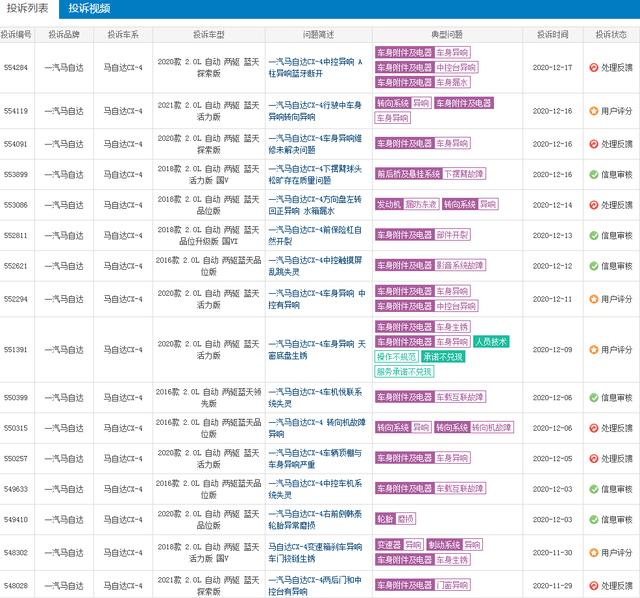
Task: Click 服务承诺不兑现 tag in row 551391
Action: pos(404,371)
